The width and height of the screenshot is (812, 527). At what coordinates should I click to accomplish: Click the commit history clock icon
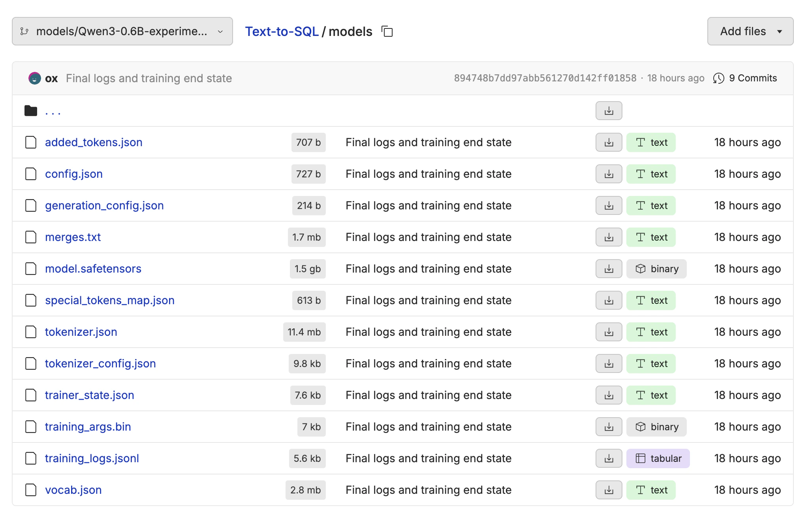pos(718,78)
